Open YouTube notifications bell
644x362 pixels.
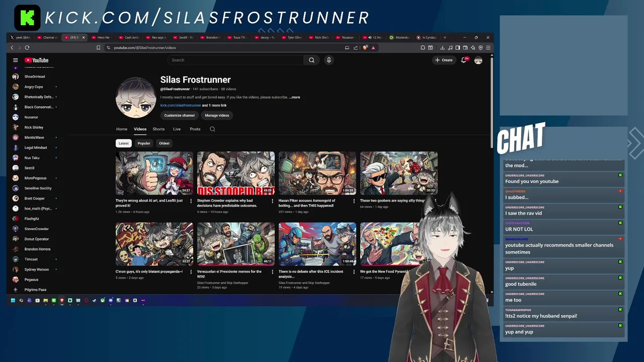[x=463, y=60]
